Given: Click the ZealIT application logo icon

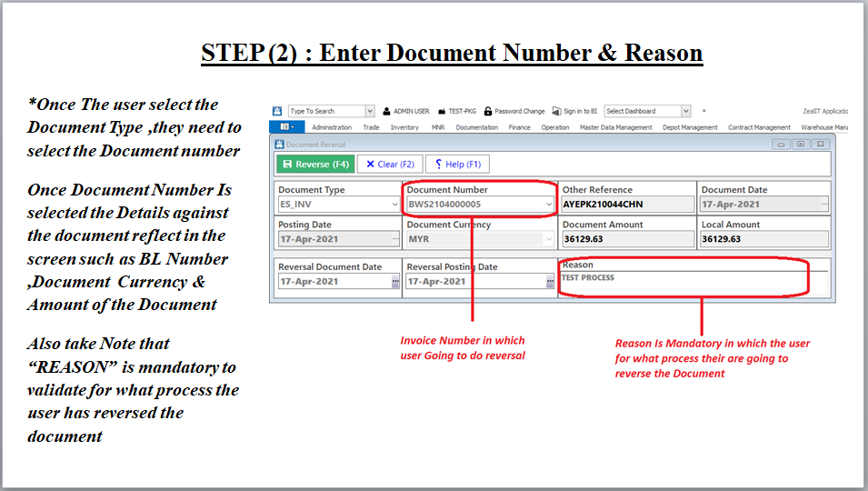Looking at the screenshot, I should pos(277,111).
